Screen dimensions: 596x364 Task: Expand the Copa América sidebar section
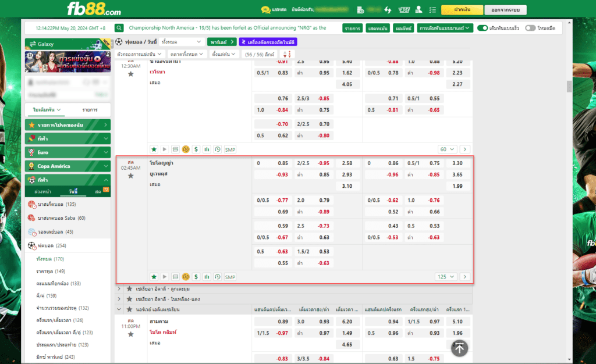[x=68, y=166]
